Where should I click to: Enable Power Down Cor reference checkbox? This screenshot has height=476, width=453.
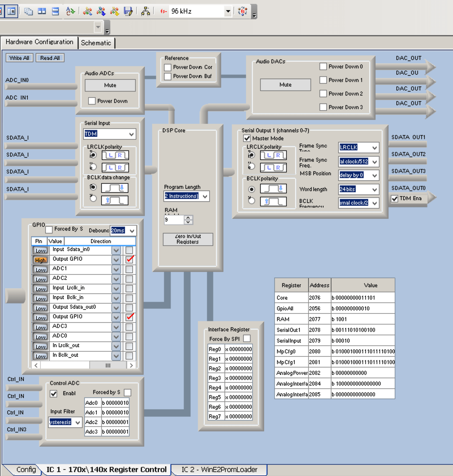pos(168,67)
